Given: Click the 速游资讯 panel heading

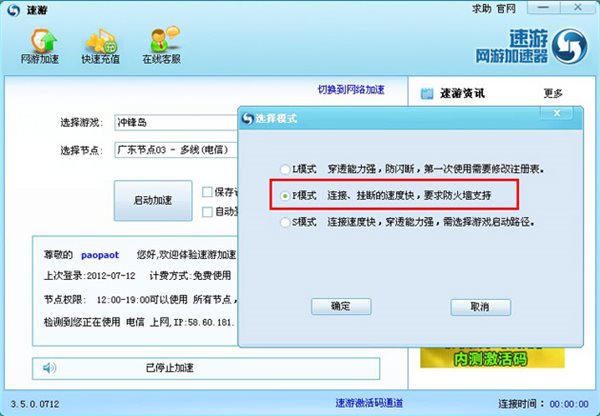Looking at the screenshot, I should pos(462,93).
